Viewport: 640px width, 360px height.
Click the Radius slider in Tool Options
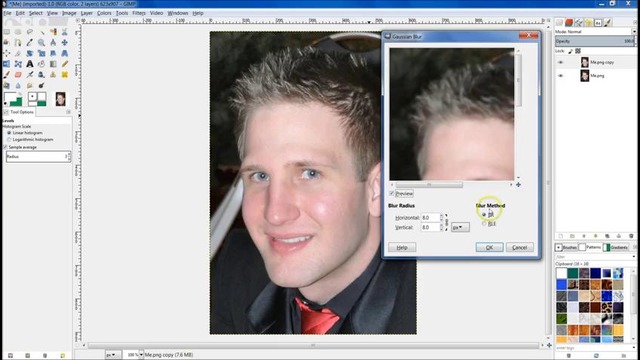[38, 156]
